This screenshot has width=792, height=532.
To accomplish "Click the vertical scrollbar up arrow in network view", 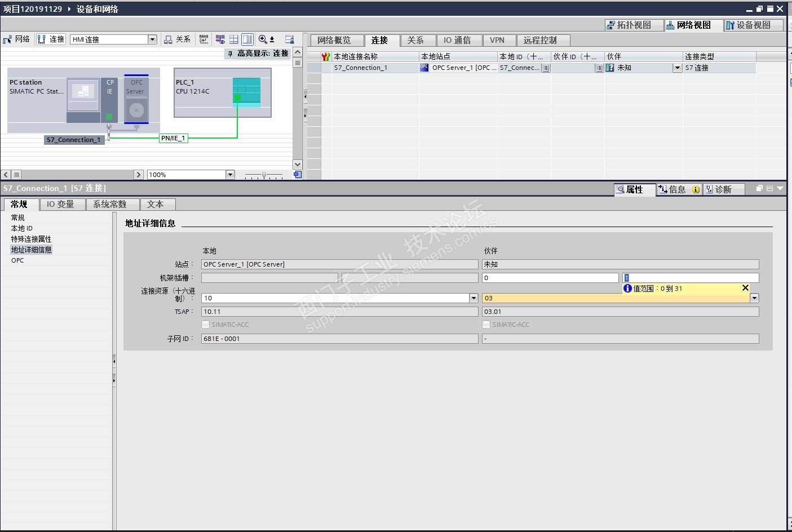I will click(x=298, y=52).
